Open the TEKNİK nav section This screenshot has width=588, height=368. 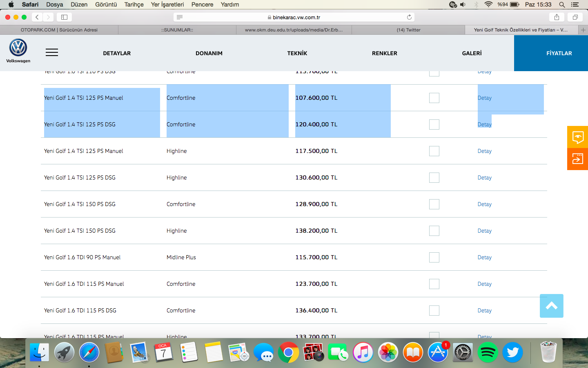(297, 53)
